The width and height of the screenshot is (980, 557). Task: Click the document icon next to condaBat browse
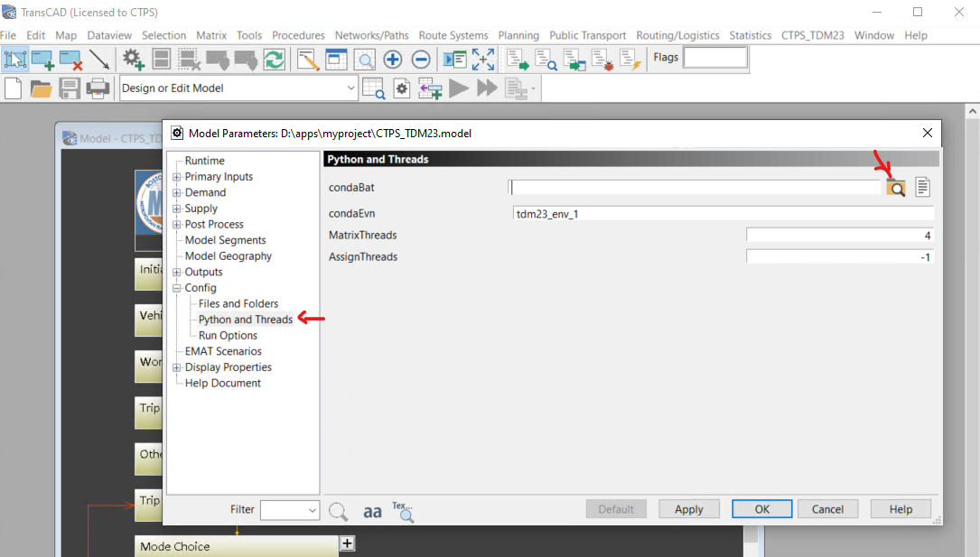point(922,187)
